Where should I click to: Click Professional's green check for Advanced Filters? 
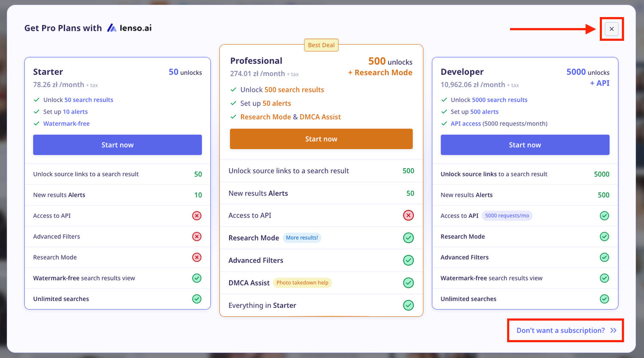pos(408,260)
